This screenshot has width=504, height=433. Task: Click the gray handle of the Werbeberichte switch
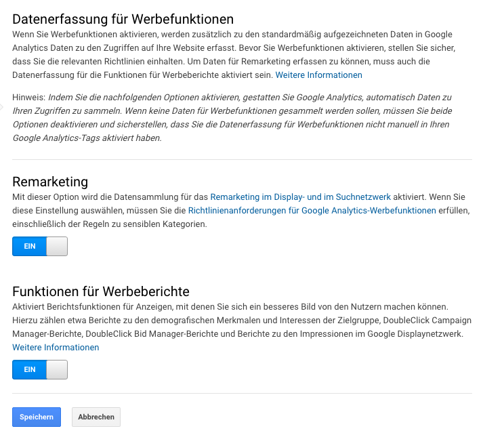tap(57, 370)
